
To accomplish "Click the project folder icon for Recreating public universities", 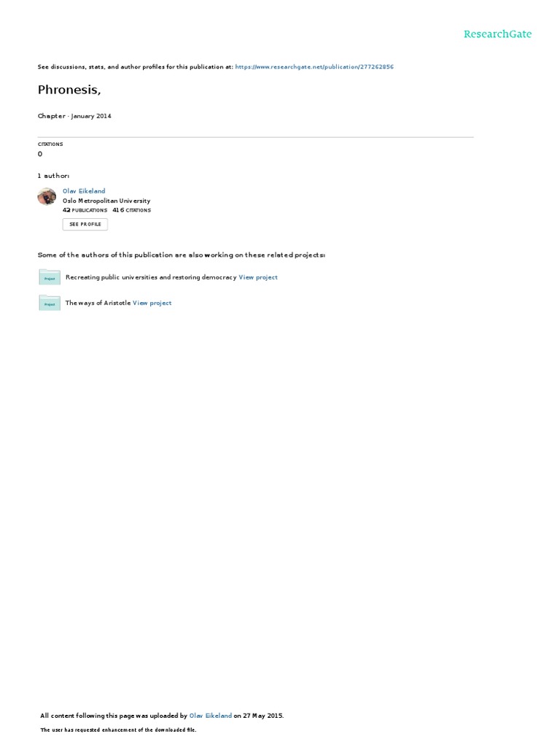I will coord(50,276).
